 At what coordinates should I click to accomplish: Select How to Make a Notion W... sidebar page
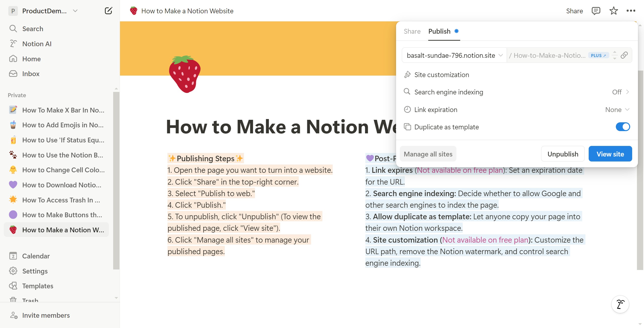click(57, 230)
